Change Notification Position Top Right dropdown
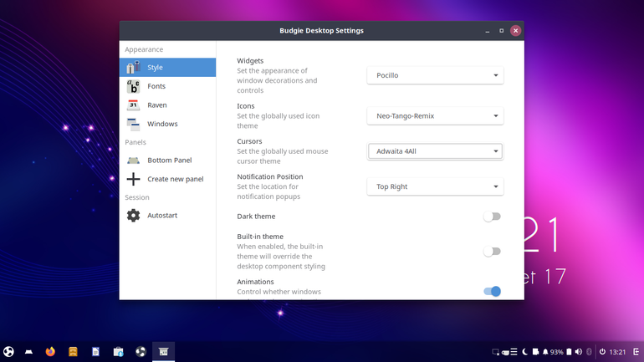Viewport: 644px width, 362px height. 435,186
